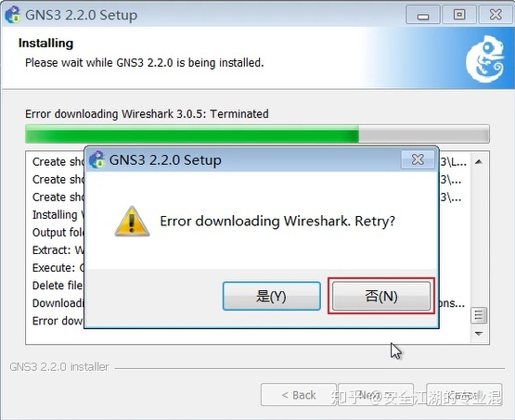515x420 pixels.
Task: Click the GNS3 chameleon logo in header
Action: pyautogui.click(x=484, y=58)
